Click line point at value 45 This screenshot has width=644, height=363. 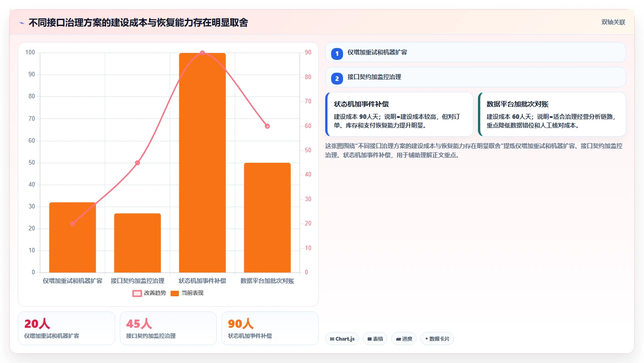137,163
